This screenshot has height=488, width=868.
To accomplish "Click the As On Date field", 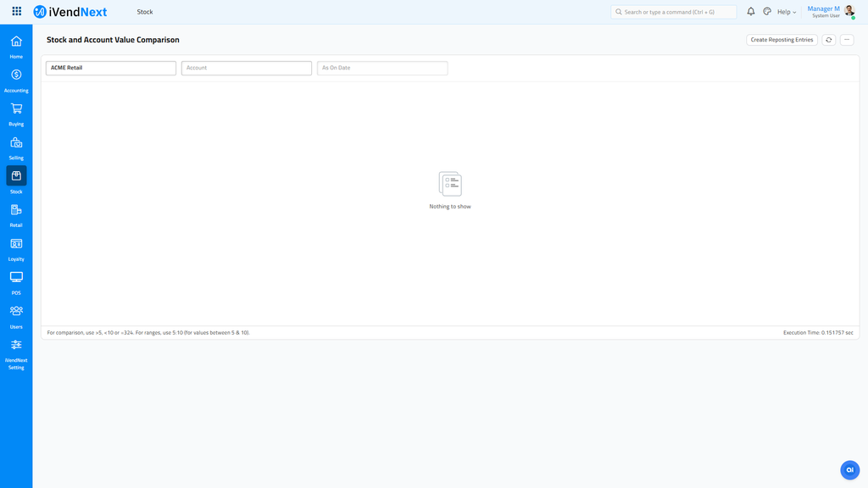I will point(381,68).
